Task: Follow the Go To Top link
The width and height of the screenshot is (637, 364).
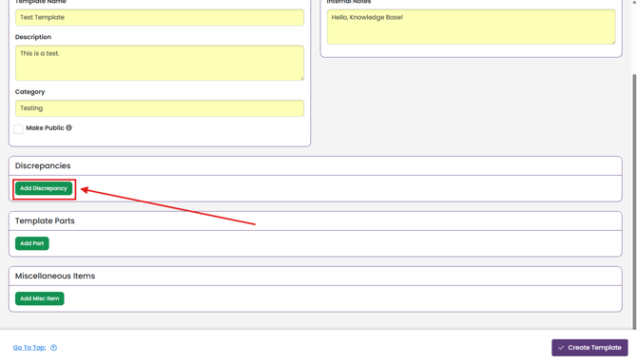Action: coord(29,348)
